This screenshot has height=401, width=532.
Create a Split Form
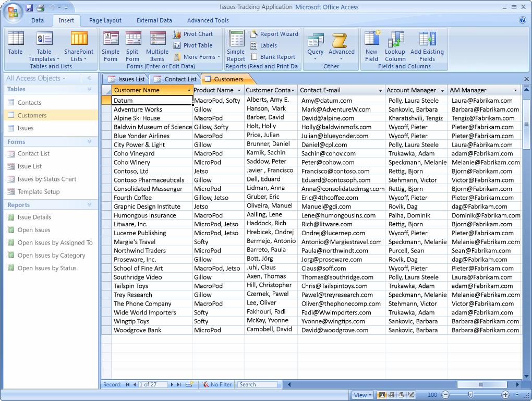click(132, 46)
